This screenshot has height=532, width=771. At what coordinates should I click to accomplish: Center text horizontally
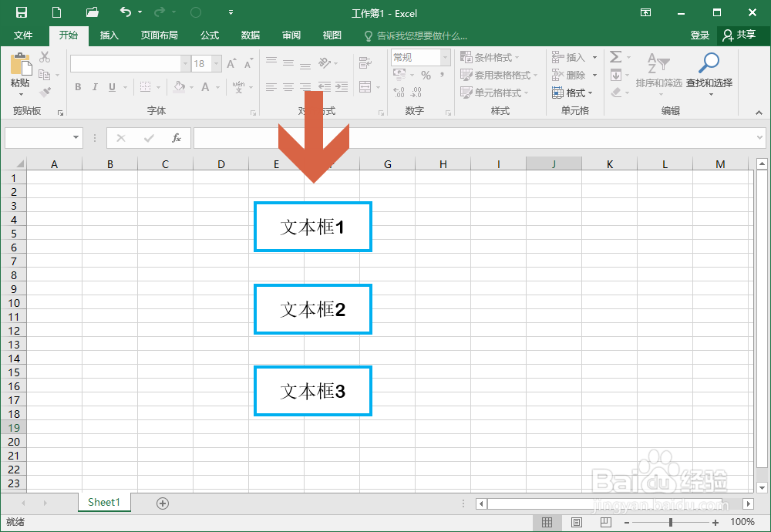pos(288,87)
